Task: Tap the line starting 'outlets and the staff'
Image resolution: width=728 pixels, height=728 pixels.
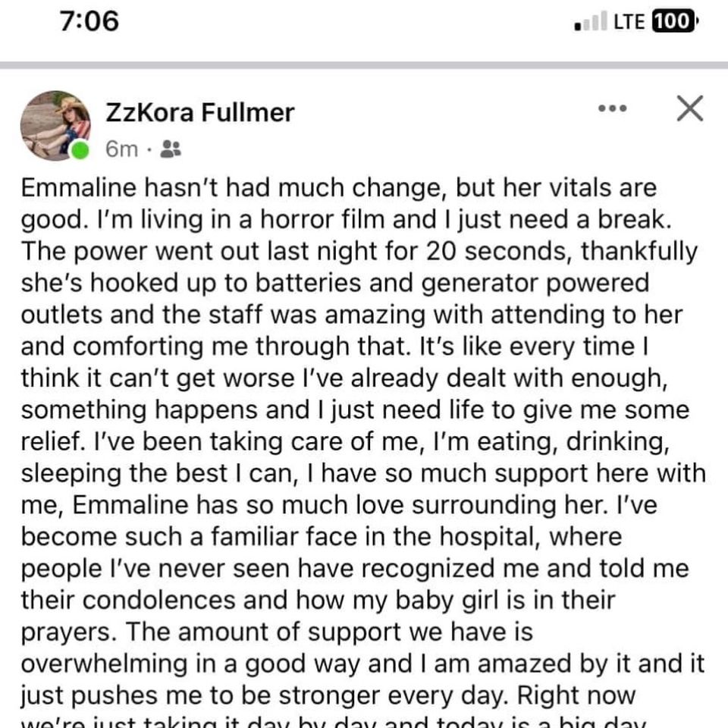Action: tap(352, 315)
